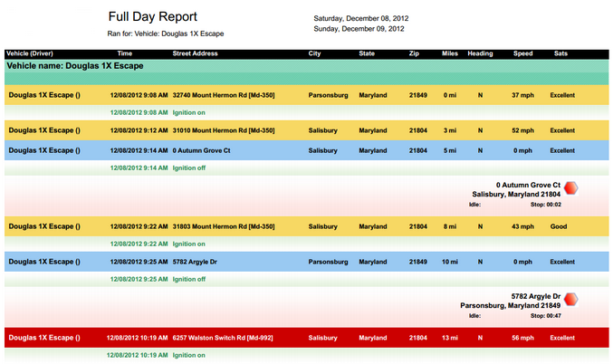Click 'Parsonsburg, Maryland 21849' stop summary
Screen dimensions: 613x364
[x=510, y=305]
